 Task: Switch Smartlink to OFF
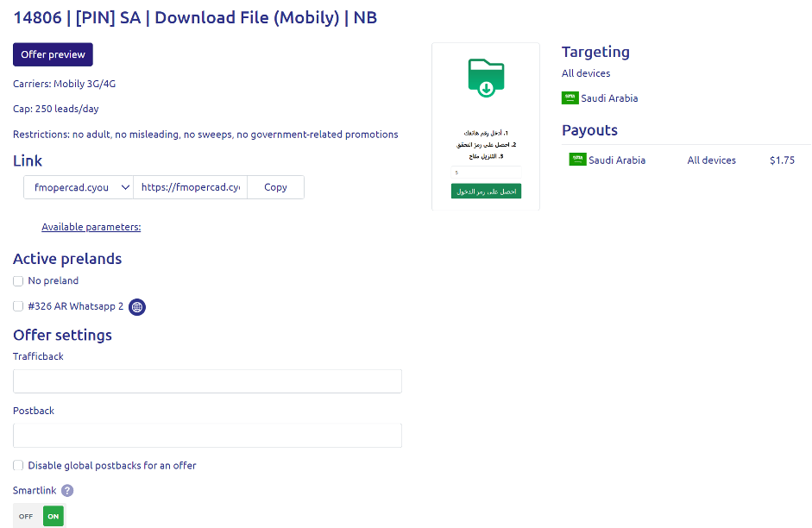click(x=26, y=516)
